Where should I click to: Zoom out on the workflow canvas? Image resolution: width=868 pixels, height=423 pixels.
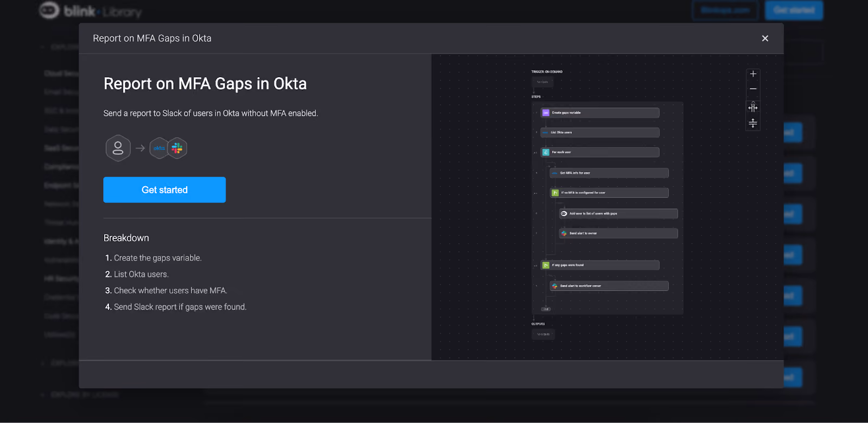(753, 89)
